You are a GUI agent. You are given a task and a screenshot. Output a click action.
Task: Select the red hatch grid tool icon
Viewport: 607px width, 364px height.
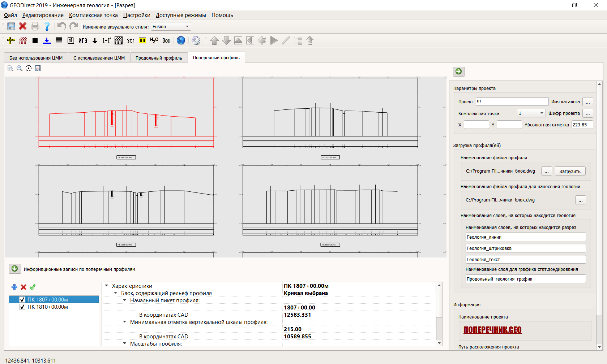coord(23,40)
